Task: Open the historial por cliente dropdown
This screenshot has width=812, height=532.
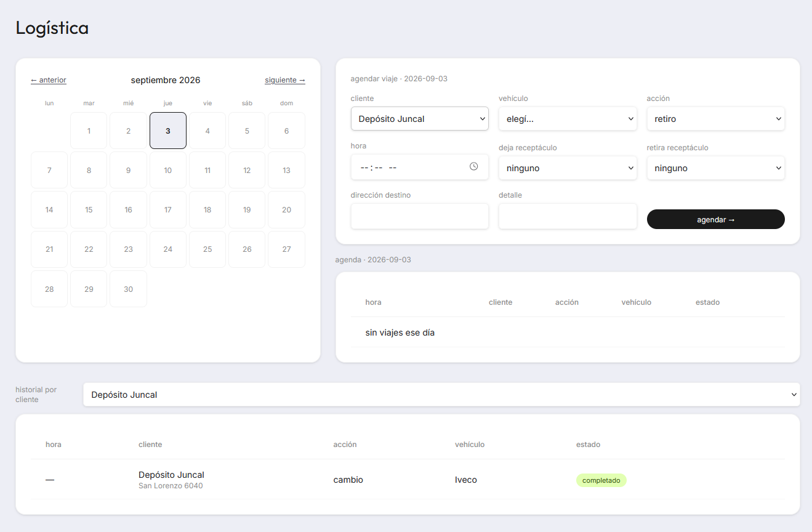Action: click(x=441, y=395)
